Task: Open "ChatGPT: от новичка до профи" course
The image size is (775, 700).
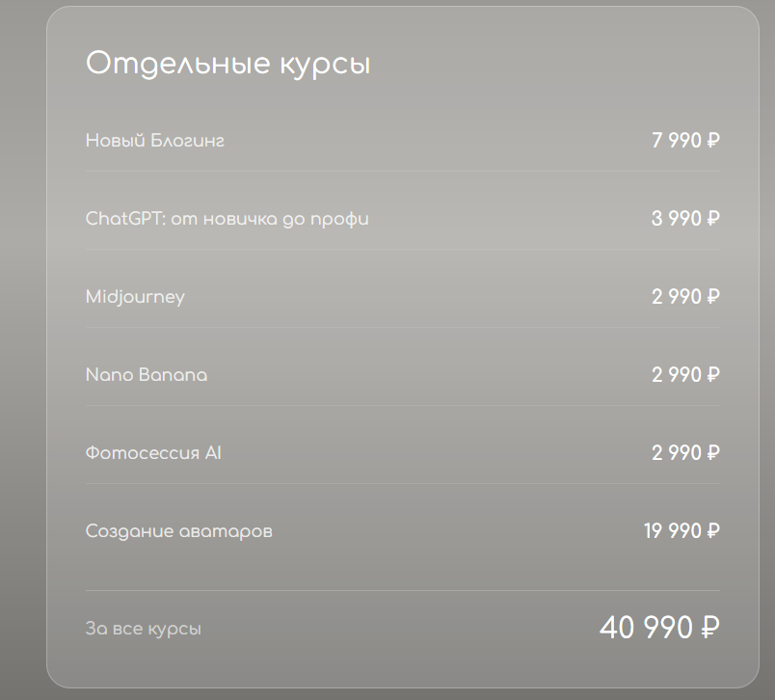Action: (227, 219)
